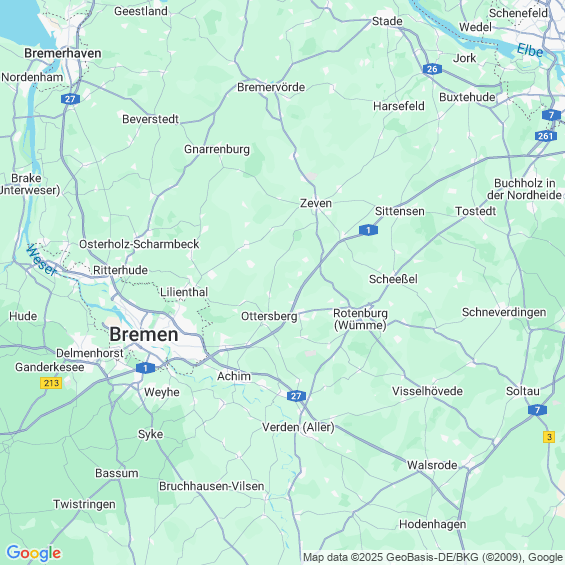
Task: Select the Bremerhaven city label
Action: tap(63, 53)
